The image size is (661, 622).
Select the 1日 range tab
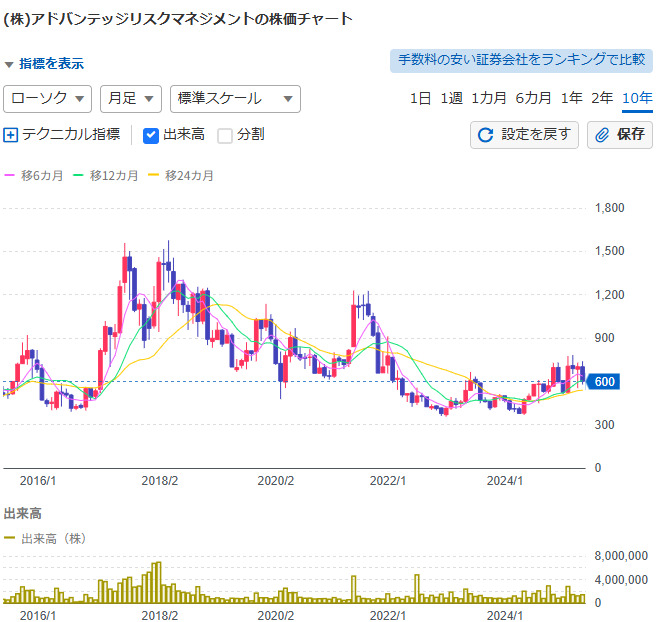[x=420, y=98]
